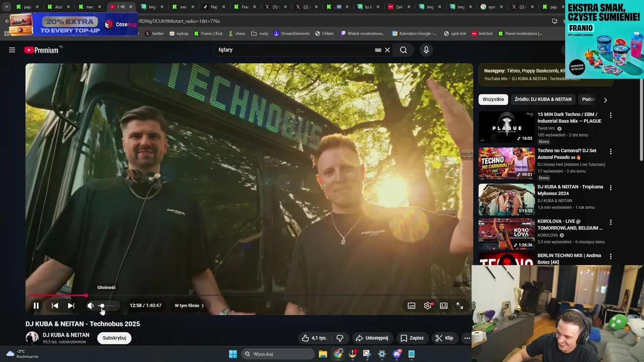Open the 'nudy' bookmarks folder
This screenshot has width=644, height=362.
pos(260,33)
